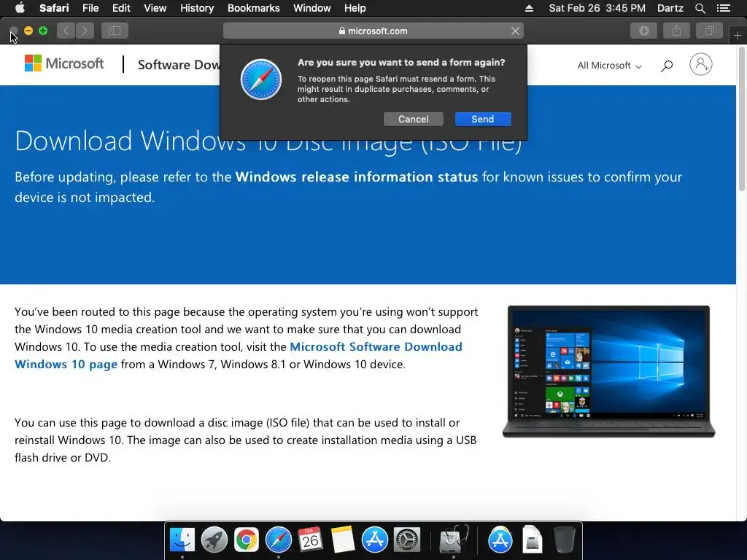Show Safari downloads button

coord(643,31)
